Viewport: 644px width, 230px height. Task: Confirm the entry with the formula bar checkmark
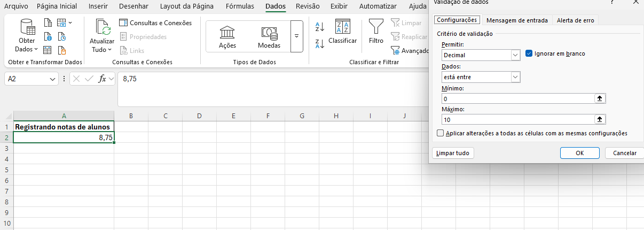click(89, 79)
